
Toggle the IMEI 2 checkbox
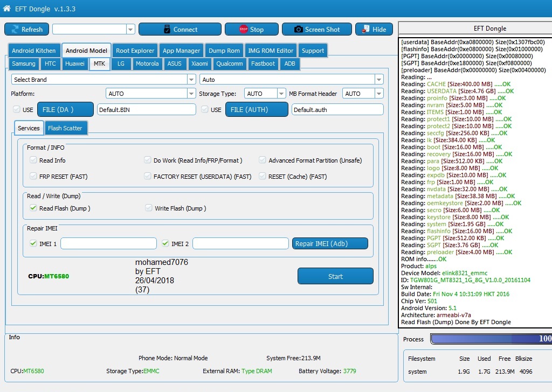click(x=165, y=243)
